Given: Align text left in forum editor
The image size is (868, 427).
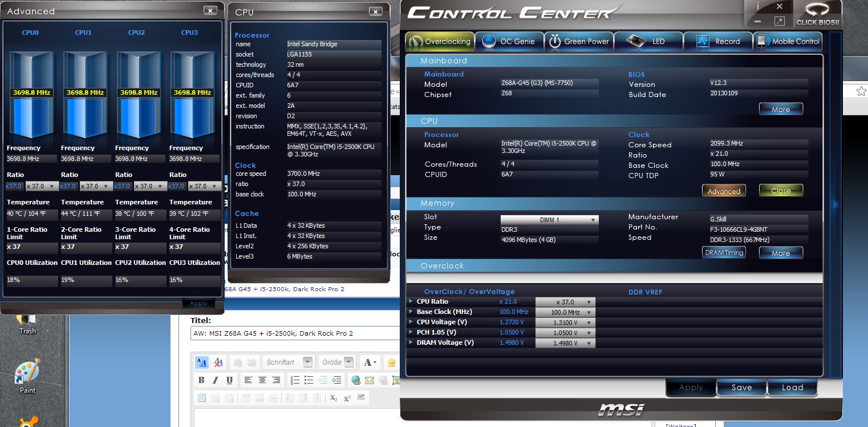Looking at the screenshot, I should coord(248,380).
